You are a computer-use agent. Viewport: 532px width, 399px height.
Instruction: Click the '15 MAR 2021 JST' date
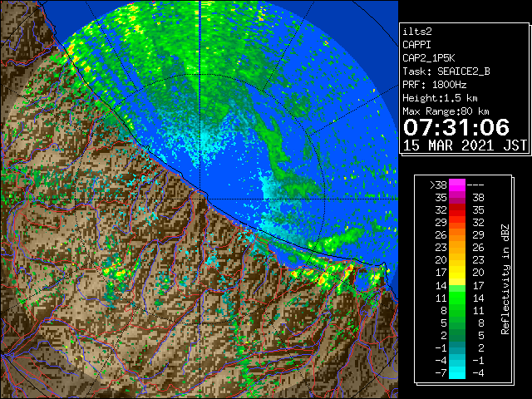[x=465, y=145]
